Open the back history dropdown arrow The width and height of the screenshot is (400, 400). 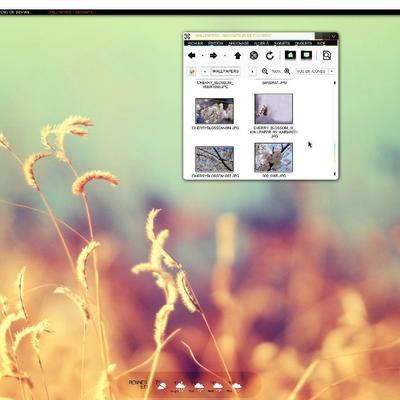click(x=202, y=56)
